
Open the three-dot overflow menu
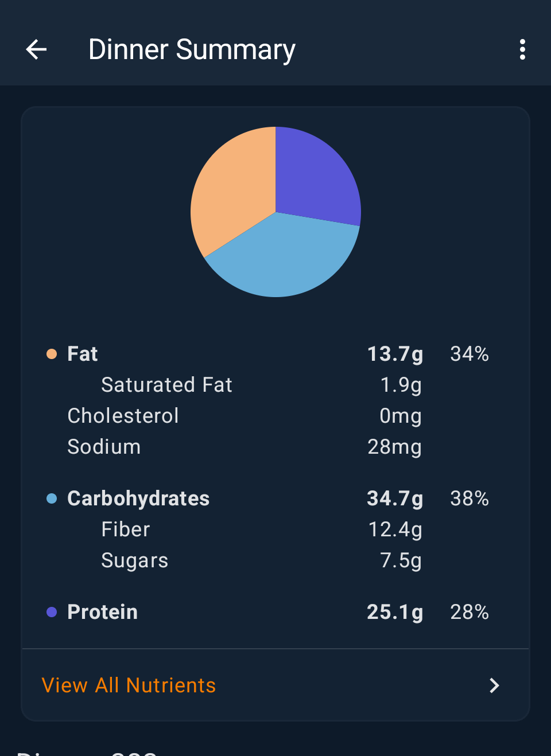[522, 50]
